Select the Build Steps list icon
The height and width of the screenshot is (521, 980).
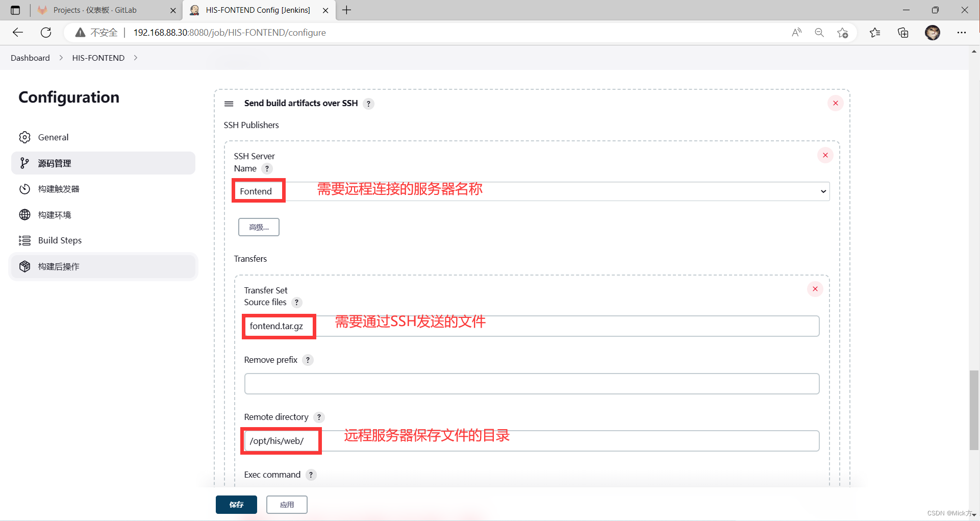pyautogui.click(x=25, y=240)
